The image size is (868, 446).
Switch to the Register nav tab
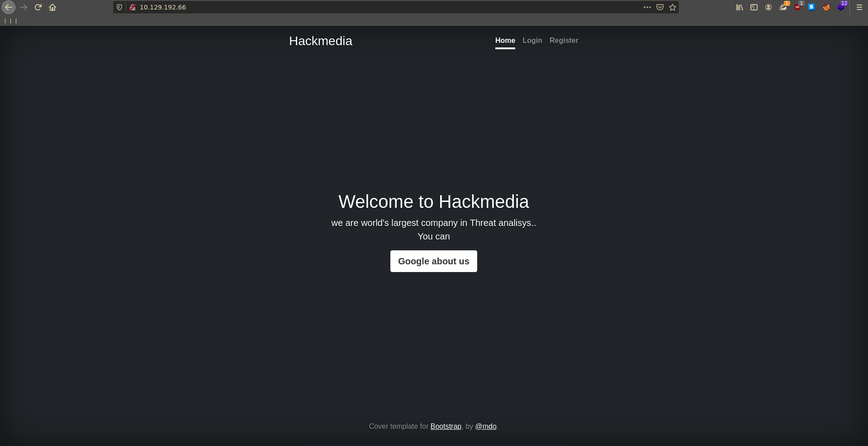(x=564, y=40)
